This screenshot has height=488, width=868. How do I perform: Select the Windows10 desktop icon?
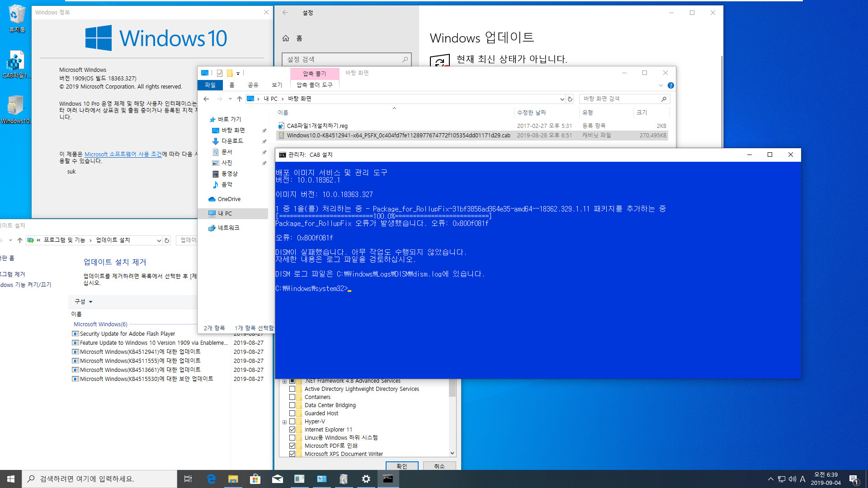point(16,110)
